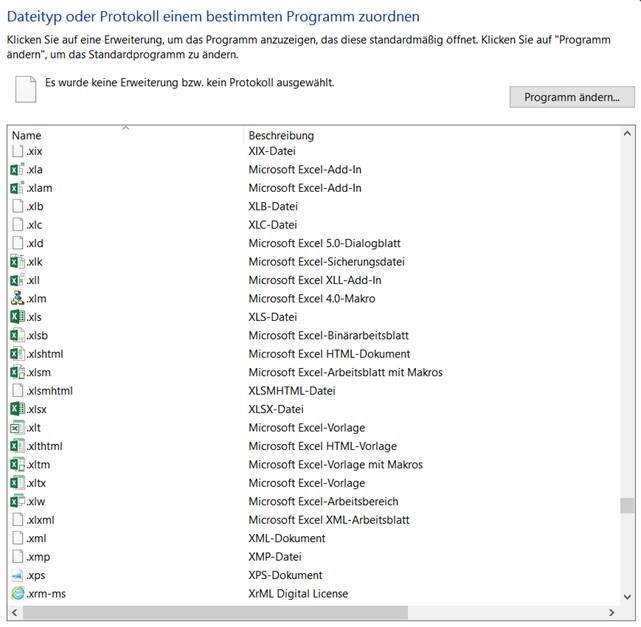Select the 'XLSX-Datei' description
The width and height of the screenshot is (641, 627).
(x=276, y=409)
